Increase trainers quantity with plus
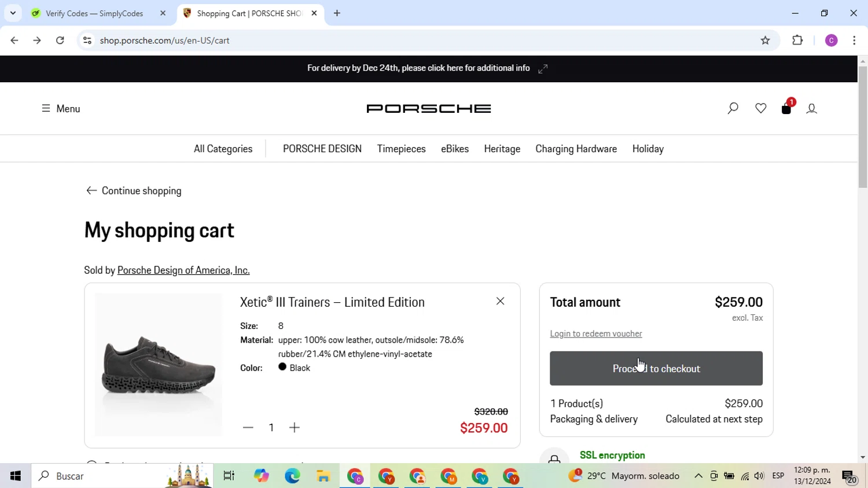The image size is (868, 488). (x=295, y=428)
